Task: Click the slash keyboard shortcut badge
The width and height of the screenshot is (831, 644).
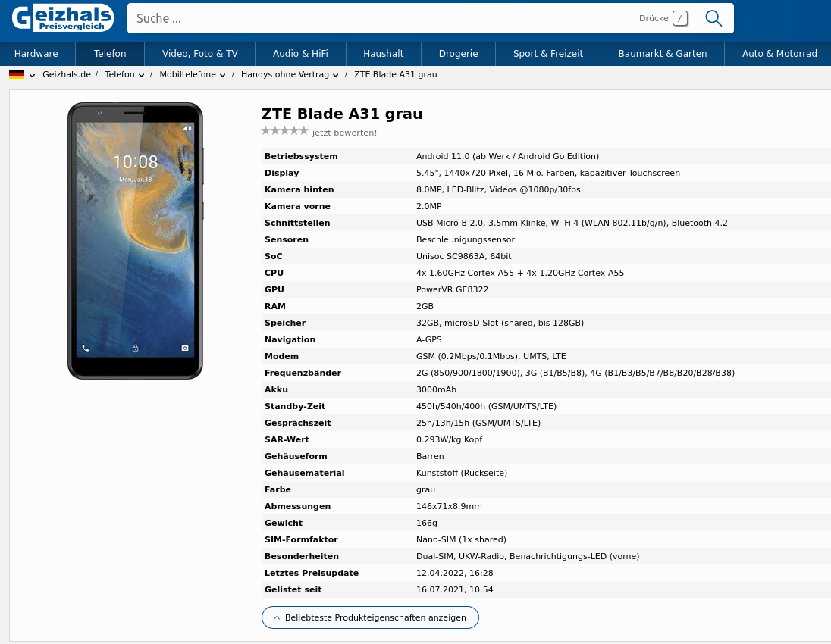Action: click(x=680, y=18)
